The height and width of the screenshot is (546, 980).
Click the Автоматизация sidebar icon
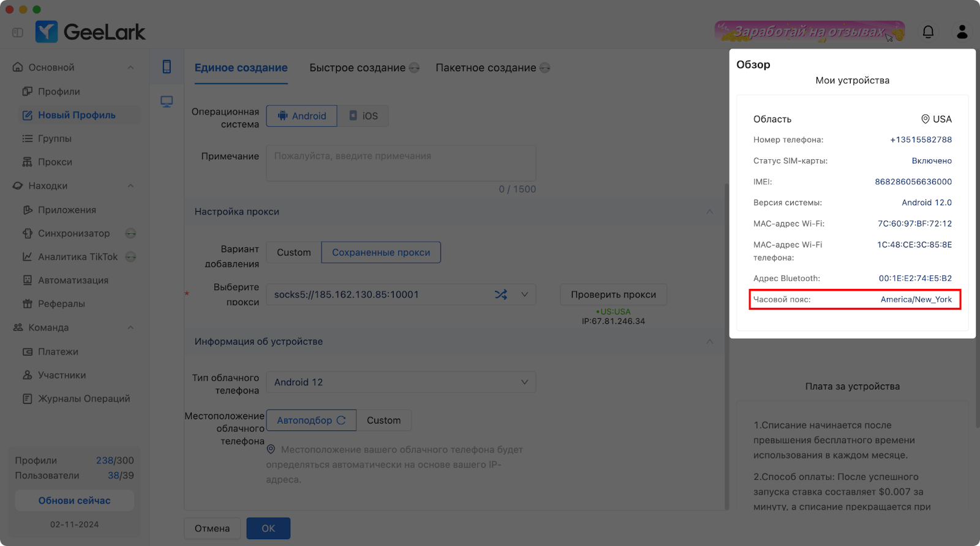coord(27,280)
